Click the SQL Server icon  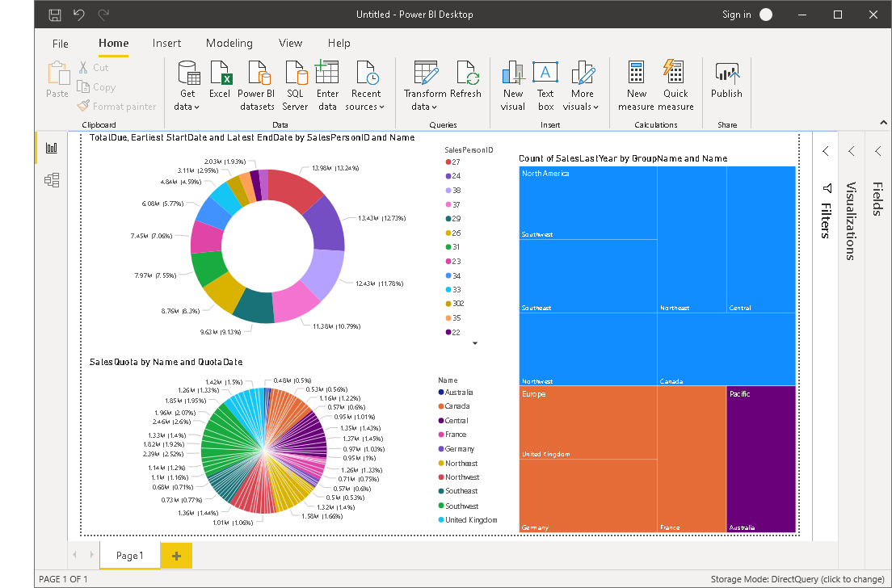295,73
